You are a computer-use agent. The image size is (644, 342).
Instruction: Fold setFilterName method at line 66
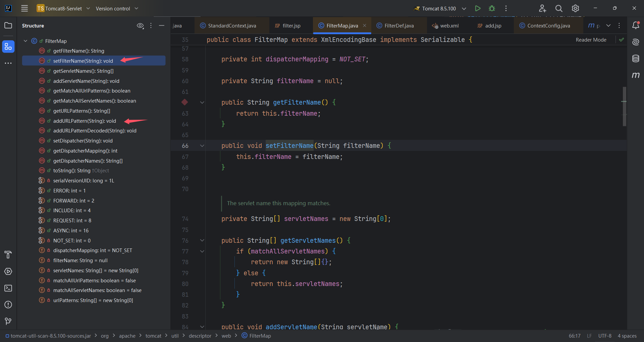[x=202, y=146]
